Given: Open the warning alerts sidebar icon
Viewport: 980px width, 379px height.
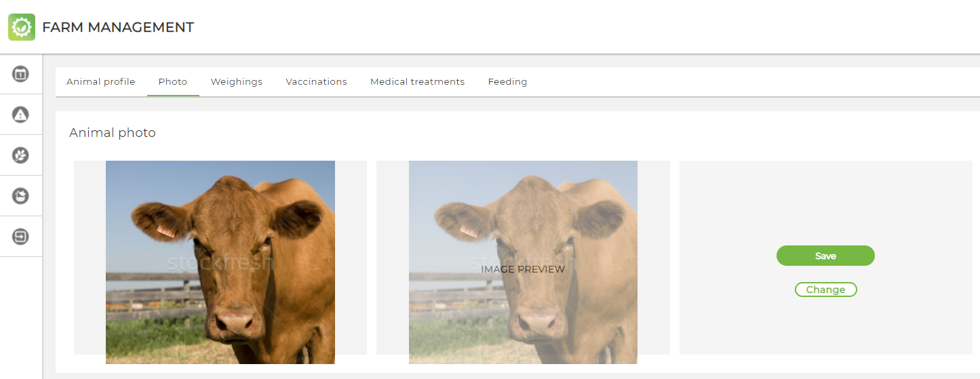Looking at the screenshot, I should point(21,114).
